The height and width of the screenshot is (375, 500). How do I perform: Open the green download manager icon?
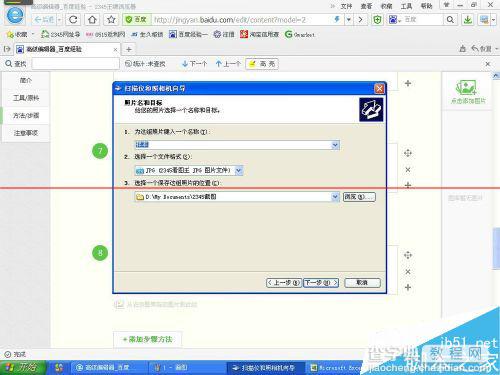(468, 20)
